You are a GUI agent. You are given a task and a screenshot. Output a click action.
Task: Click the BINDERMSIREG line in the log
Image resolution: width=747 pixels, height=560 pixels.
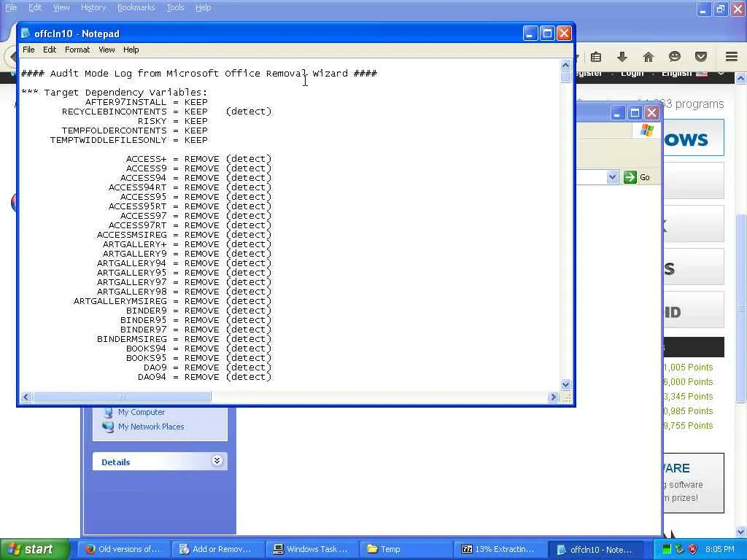pos(184,339)
